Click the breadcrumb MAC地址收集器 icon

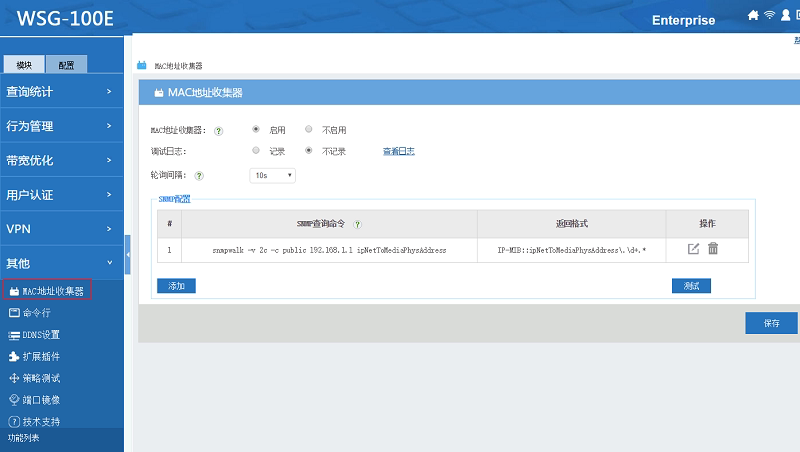click(142, 65)
